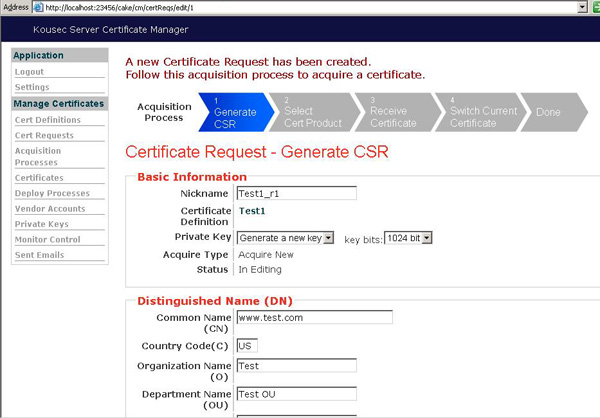600x418 pixels.
Task: Open Deploy Processes
Action: [x=52, y=193]
